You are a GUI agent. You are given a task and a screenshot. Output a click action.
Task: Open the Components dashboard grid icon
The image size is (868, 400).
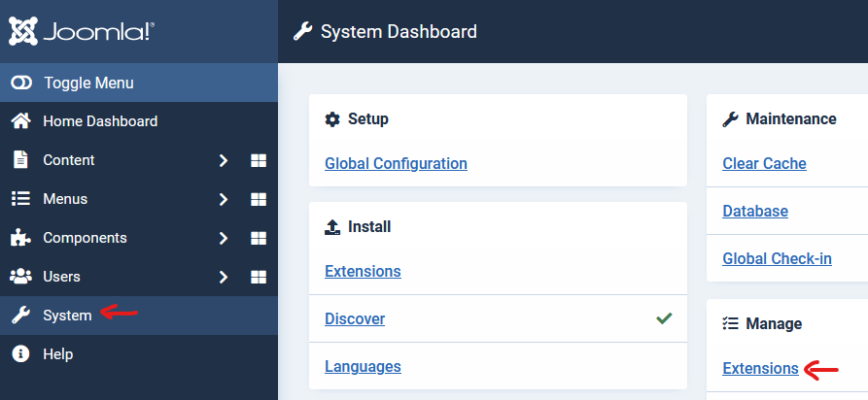point(259,238)
